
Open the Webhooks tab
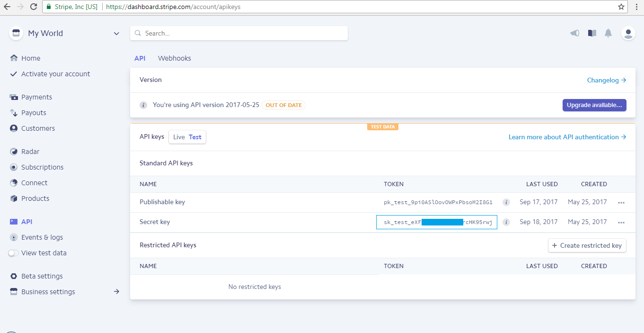(175, 58)
